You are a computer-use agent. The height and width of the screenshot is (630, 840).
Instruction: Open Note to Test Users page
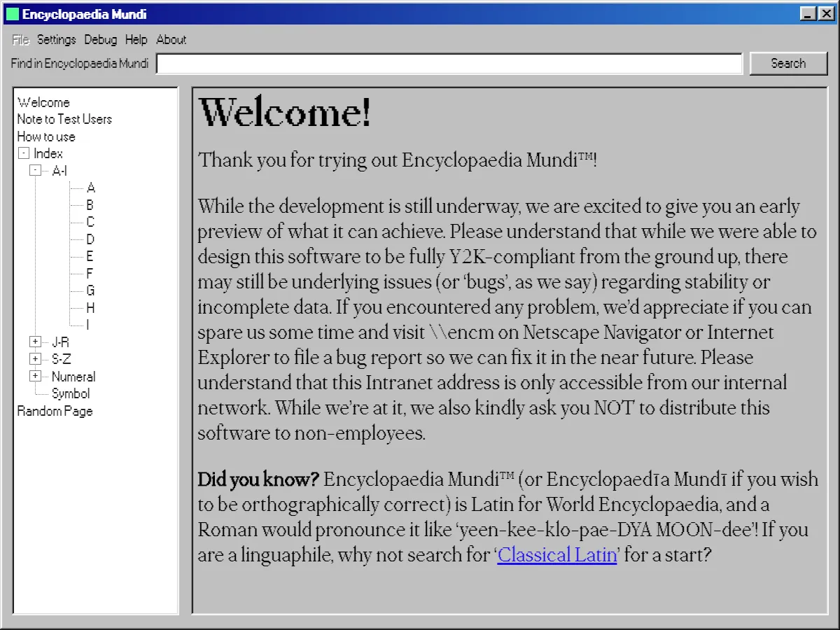(64, 119)
